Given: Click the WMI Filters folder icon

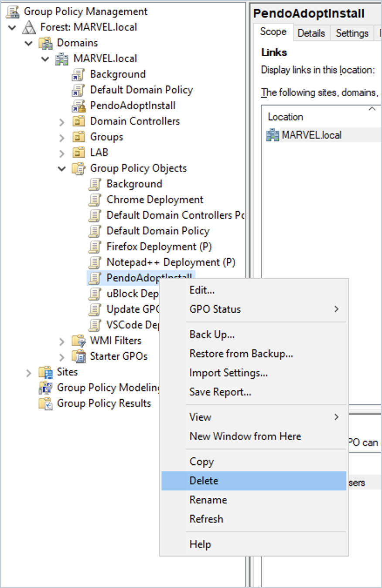Looking at the screenshot, I should point(79,341).
